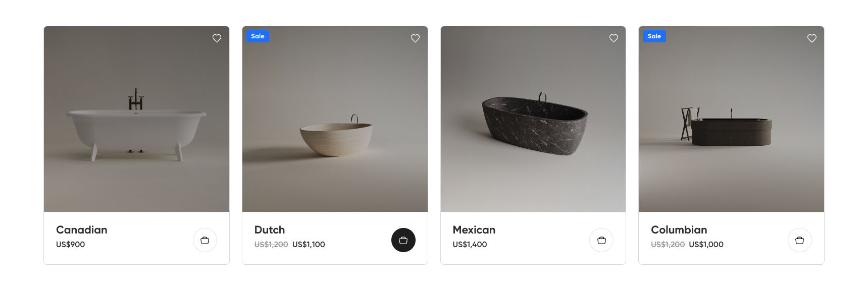Open the Columbian product name link

tap(679, 230)
